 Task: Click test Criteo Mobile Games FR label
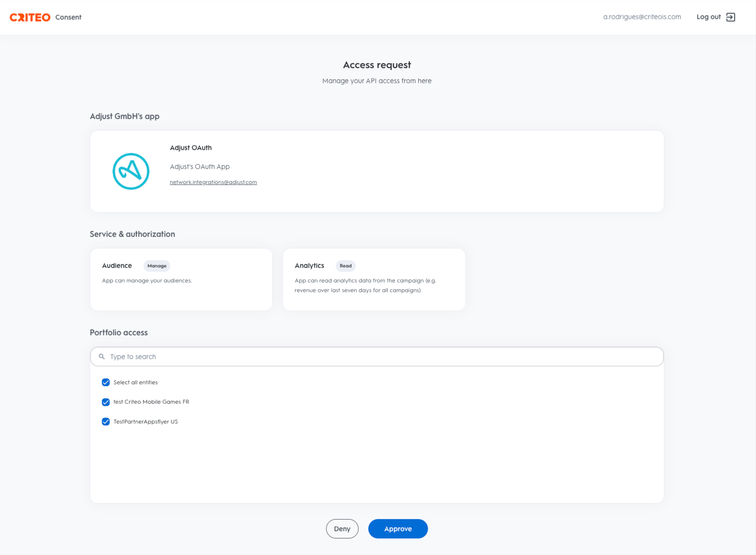coord(151,402)
